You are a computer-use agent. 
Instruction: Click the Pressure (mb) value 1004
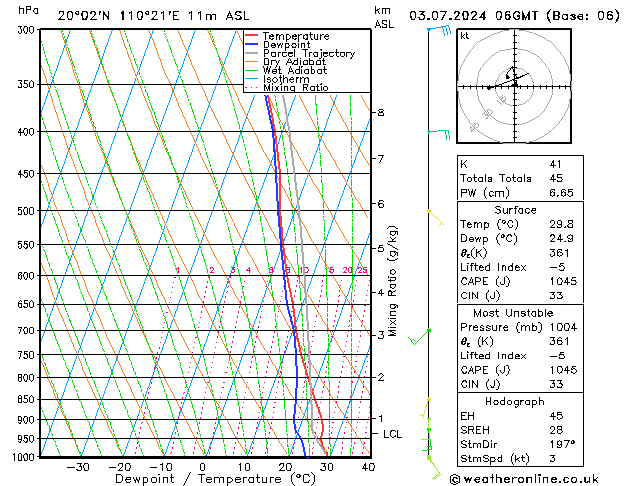[563, 327]
